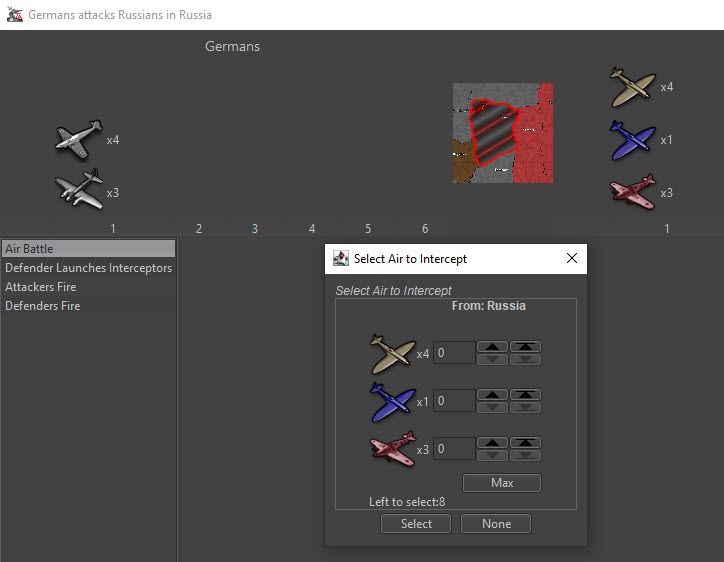Click the German fighter plane on the attacker side

click(79, 140)
